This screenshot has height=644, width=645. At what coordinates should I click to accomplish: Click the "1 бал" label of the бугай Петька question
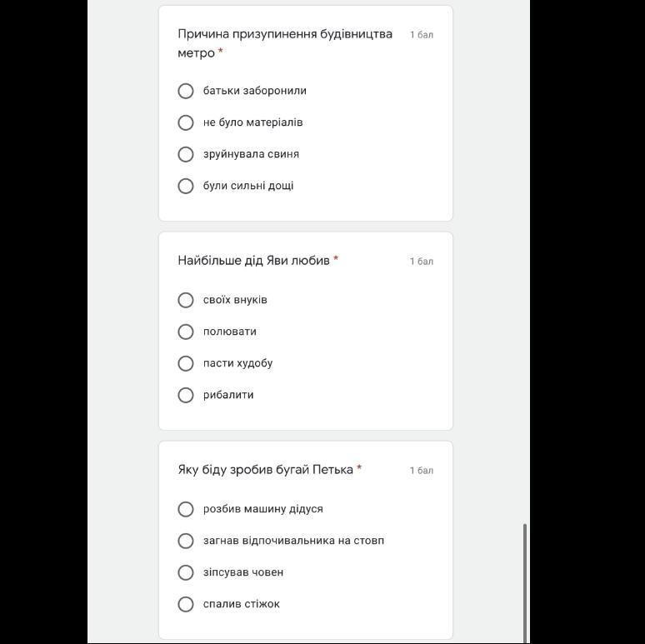[x=421, y=471]
